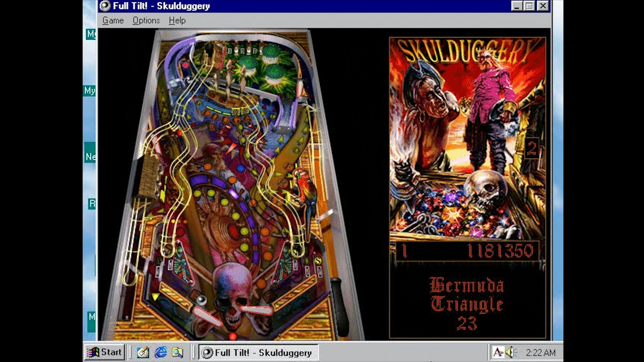Click the folder search quick launch icon
Screen dimensions: 644x362
(177, 352)
